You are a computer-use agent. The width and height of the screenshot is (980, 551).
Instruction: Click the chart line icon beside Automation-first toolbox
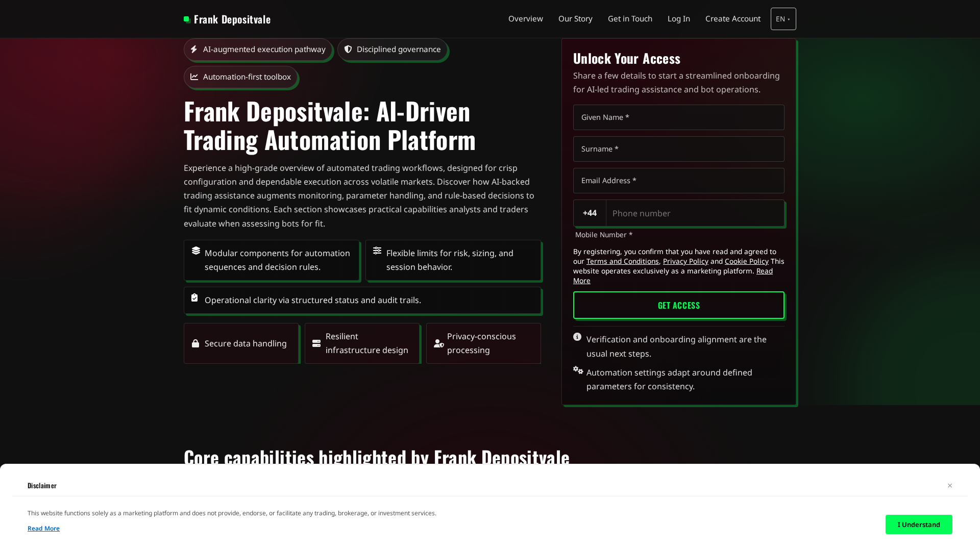point(194,77)
